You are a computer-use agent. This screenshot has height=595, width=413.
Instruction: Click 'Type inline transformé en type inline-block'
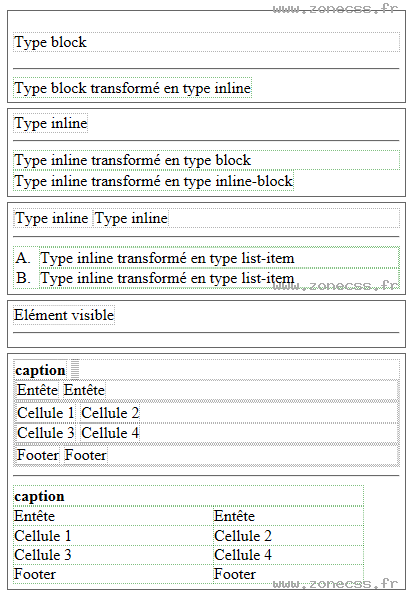[x=153, y=181]
